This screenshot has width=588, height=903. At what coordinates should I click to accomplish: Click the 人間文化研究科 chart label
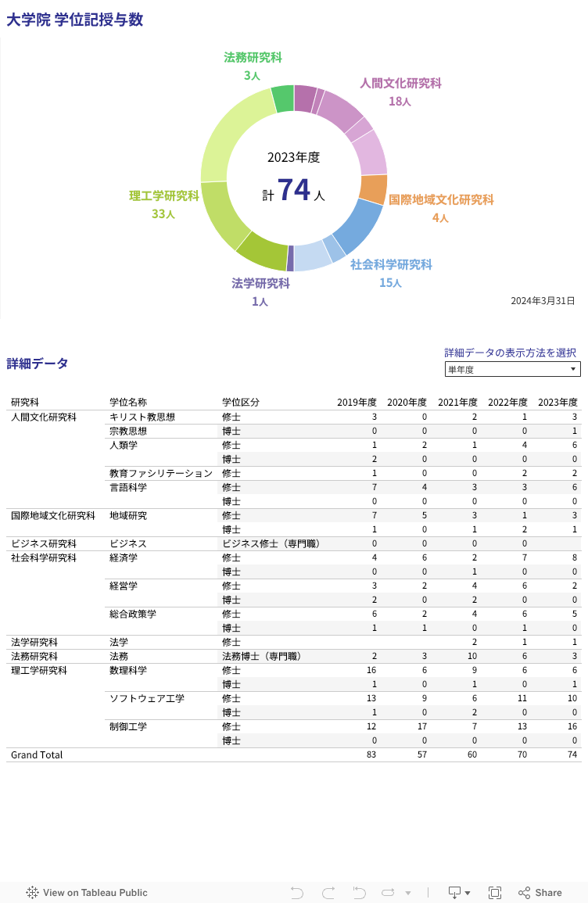point(400,84)
